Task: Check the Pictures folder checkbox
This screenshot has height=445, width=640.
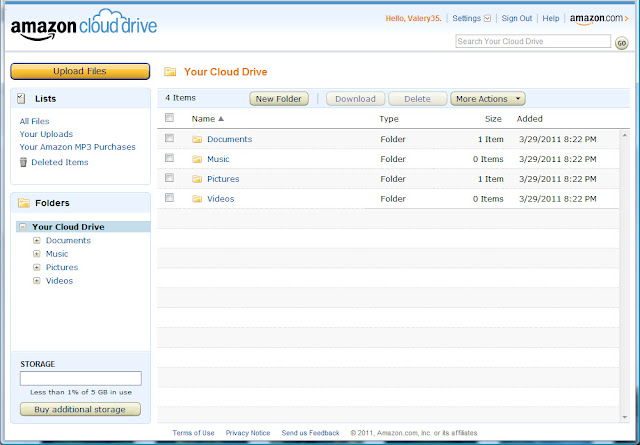Action: pyautogui.click(x=169, y=178)
